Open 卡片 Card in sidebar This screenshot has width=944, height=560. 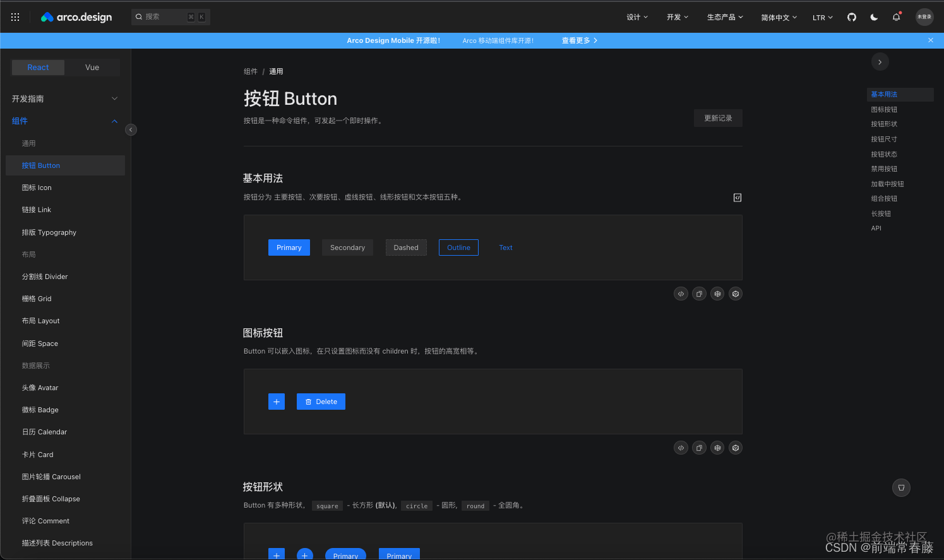click(x=65, y=455)
